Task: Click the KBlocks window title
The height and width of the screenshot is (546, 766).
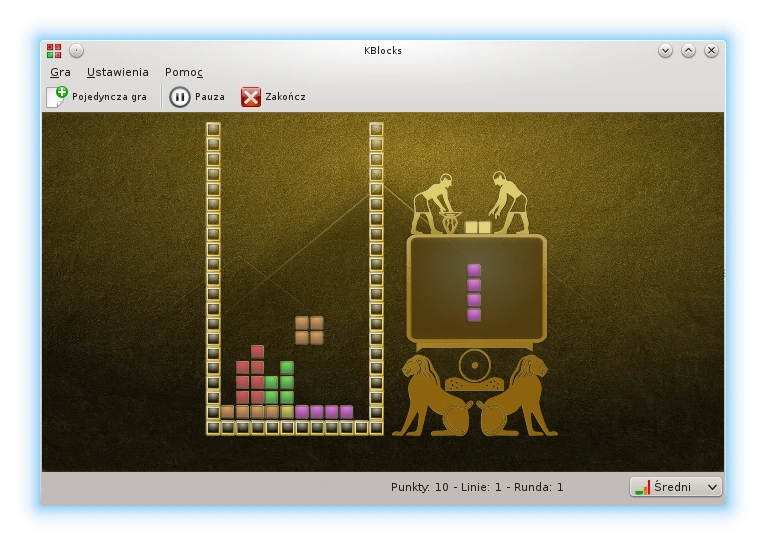Action: pos(383,50)
